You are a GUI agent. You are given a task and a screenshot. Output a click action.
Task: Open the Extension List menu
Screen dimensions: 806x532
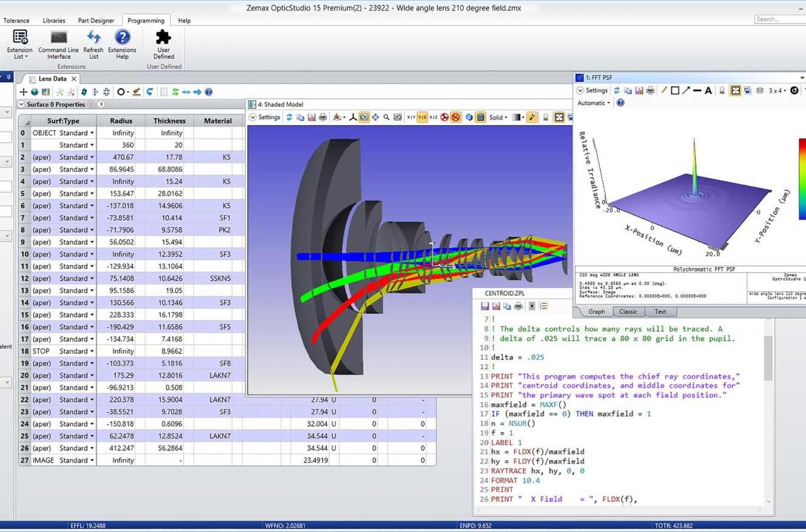tap(19, 45)
